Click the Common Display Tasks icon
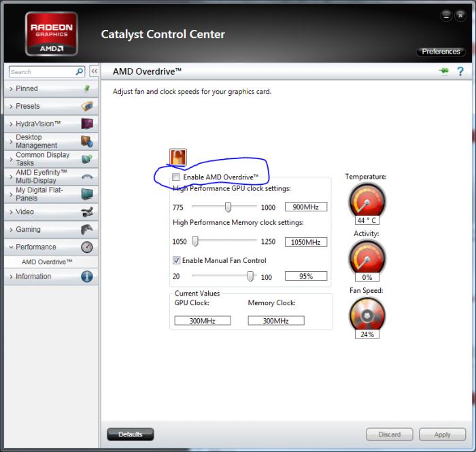 coord(87,159)
